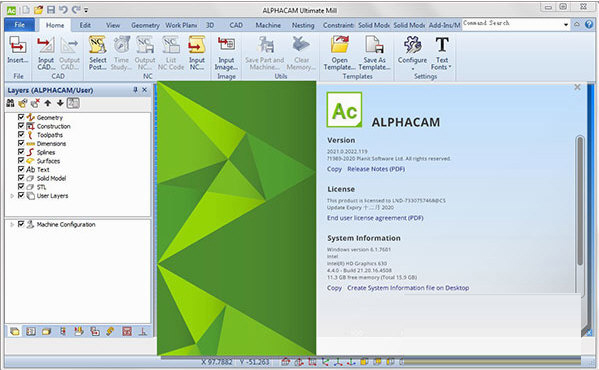The height and width of the screenshot is (370, 599).
Task: Toggle the Solid Model layer checkbox
Action: click(21, 178)
